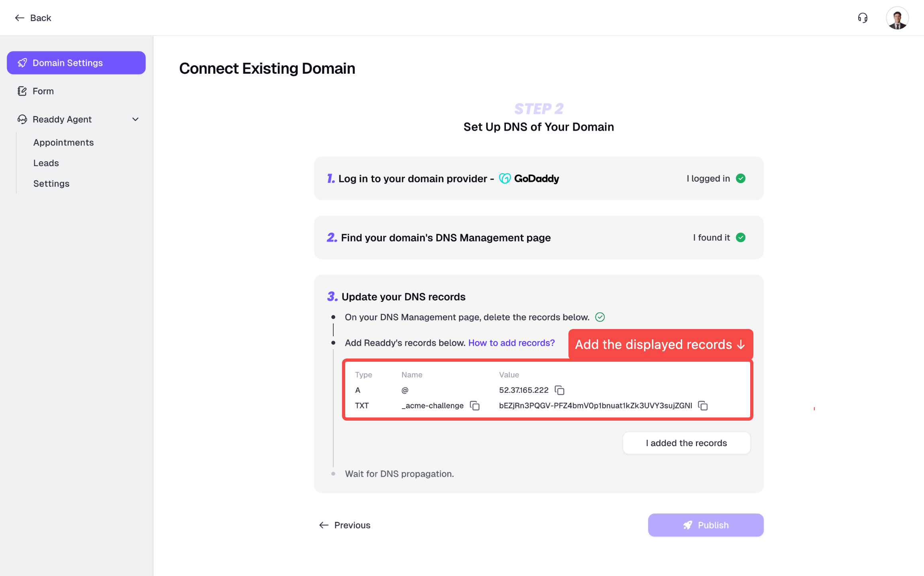Click the GoDaddy logo
This screenshot has width=924, height=576.
[x=529, y=179]
